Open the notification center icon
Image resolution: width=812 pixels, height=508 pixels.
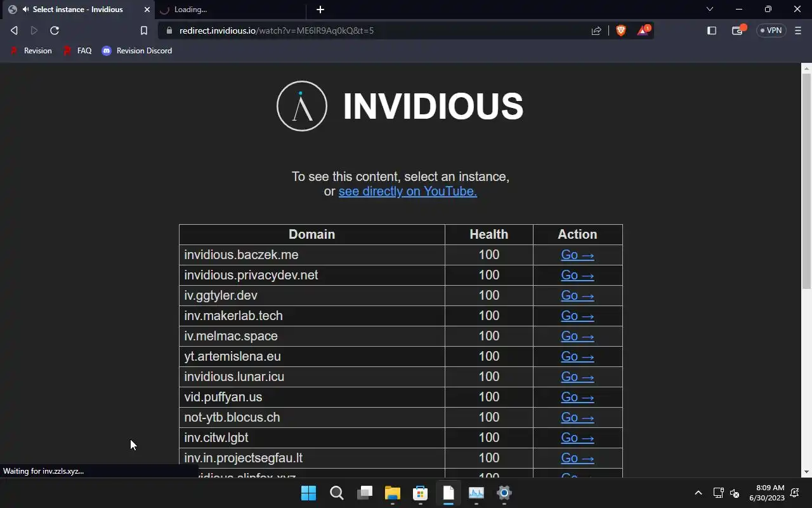click(796, 493)
